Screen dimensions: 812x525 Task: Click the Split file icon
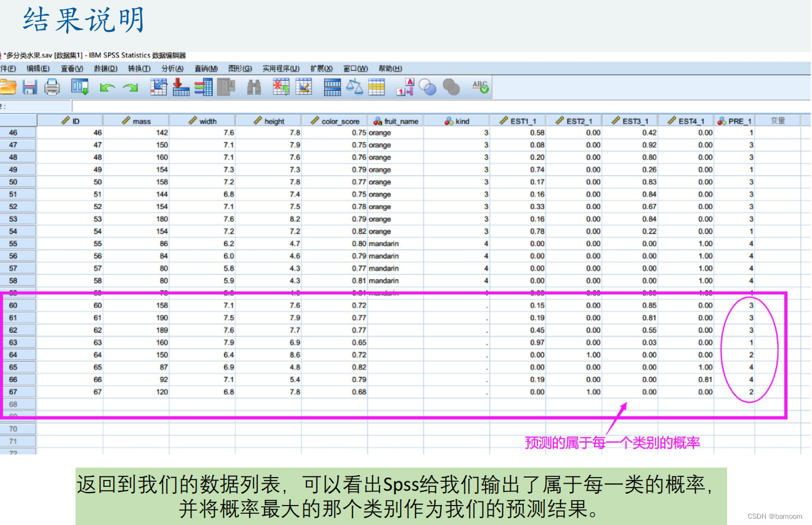pyautogui.click(x=332, y=87)
